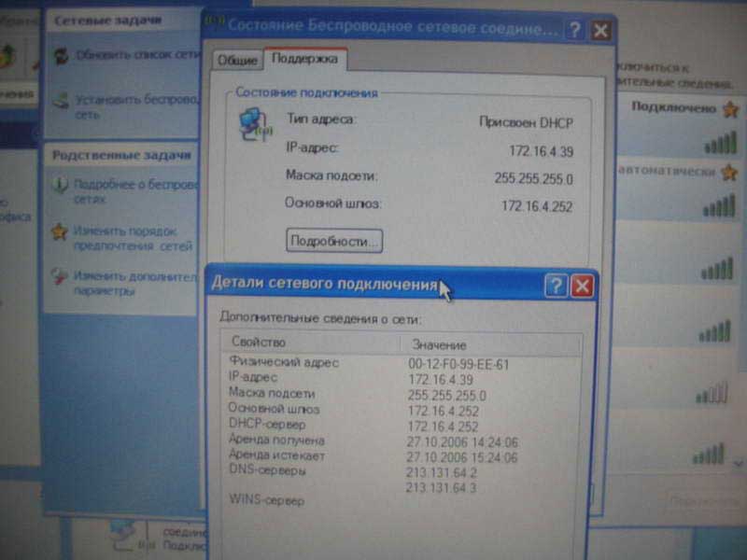Click the refresh network list icon
Image resolution: width=747 pixels, height=560 pixels.
click(61, 56)
